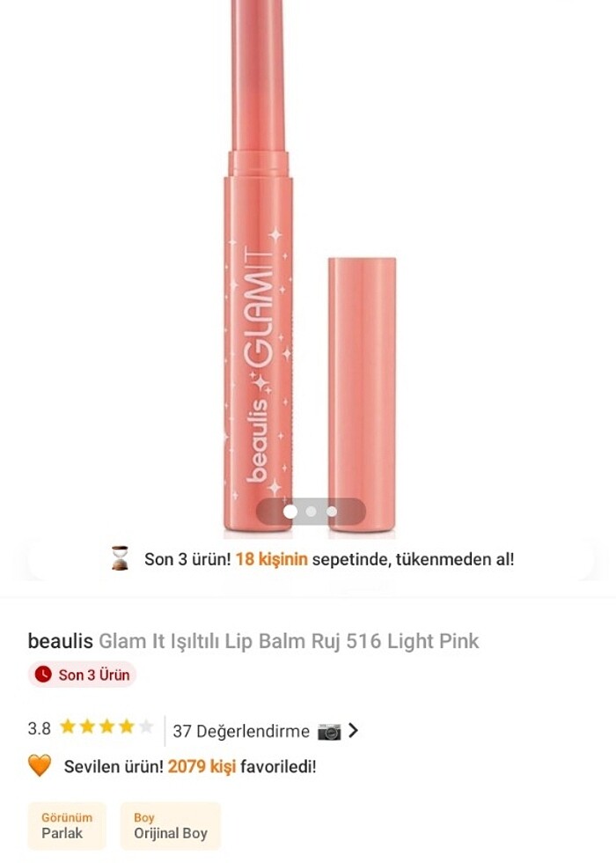Tap the red clock icon in stock badge
Image resolution: width=616 pixels, height=863 pixels.
[x=43, y=675]
